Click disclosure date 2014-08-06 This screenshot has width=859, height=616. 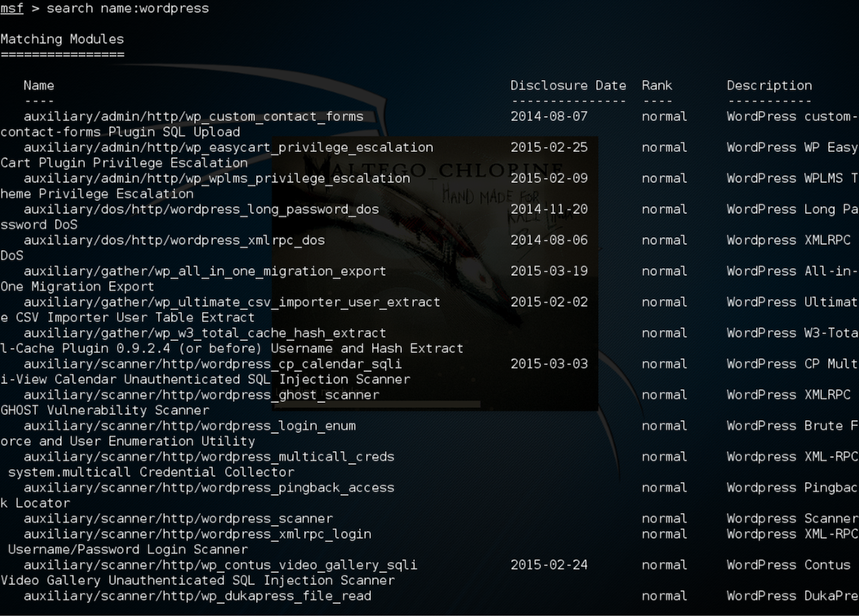549,241
